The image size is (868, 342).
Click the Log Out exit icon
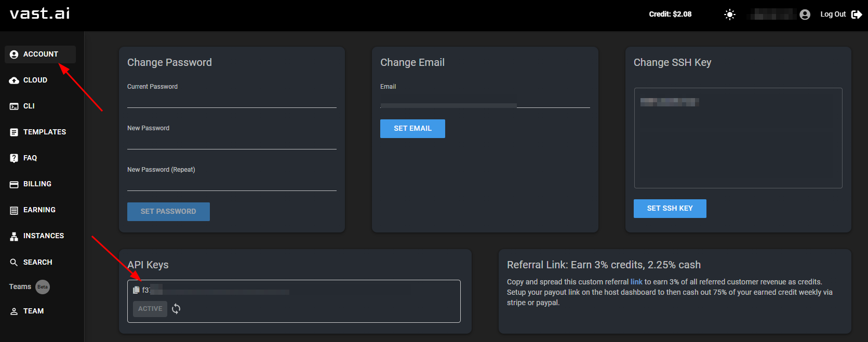(857, 15)
